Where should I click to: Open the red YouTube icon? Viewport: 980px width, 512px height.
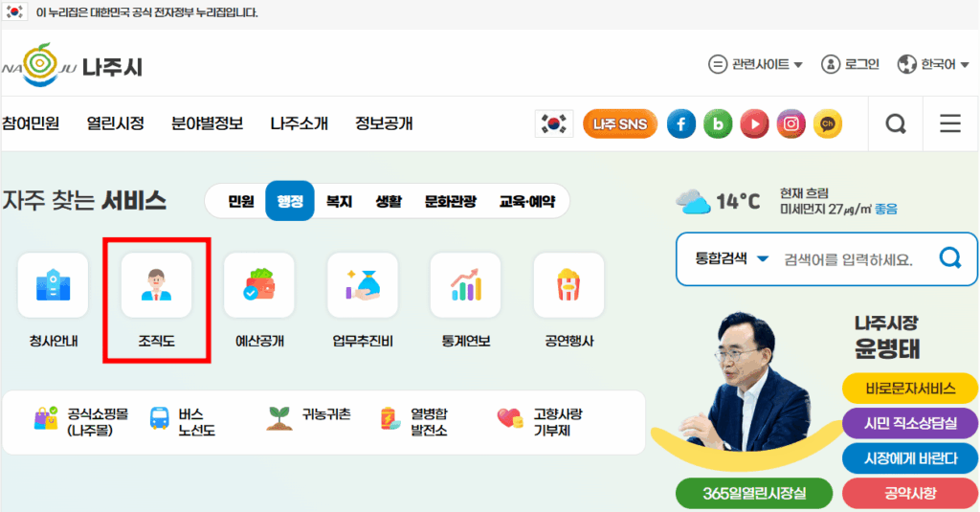[x=754, y=123]
